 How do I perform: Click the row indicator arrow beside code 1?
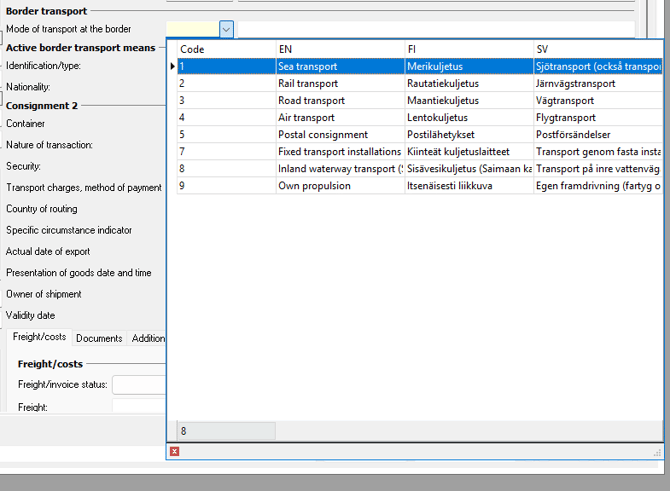(x=172, y=67)
